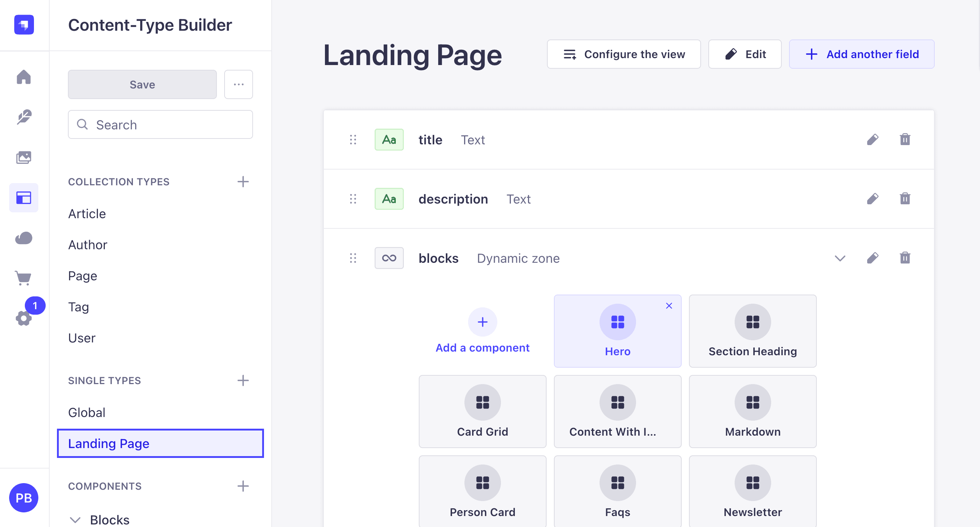Delete the title field
The image size is (980, 527).
(905, 139)
